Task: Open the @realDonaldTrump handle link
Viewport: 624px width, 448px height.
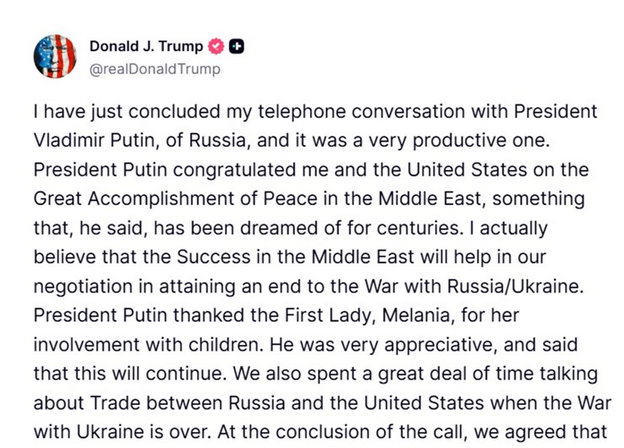Action: coord(154,69)
